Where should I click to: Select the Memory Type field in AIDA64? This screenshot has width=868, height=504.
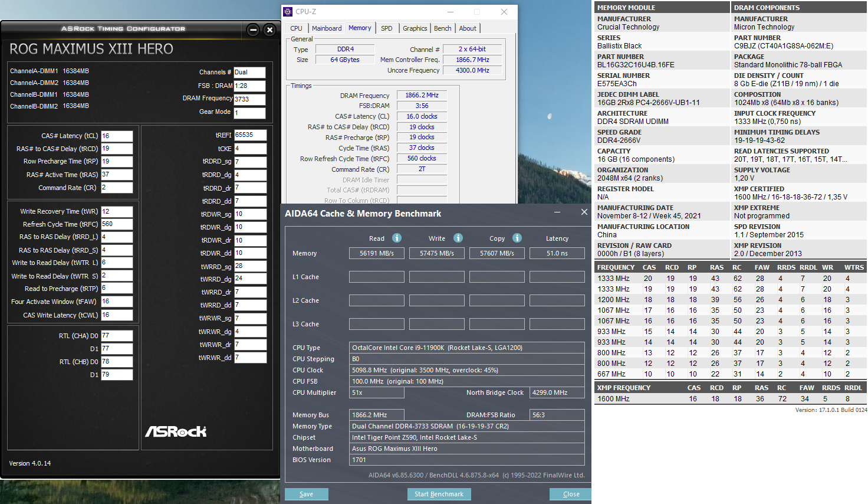click(x=467, y=426)
